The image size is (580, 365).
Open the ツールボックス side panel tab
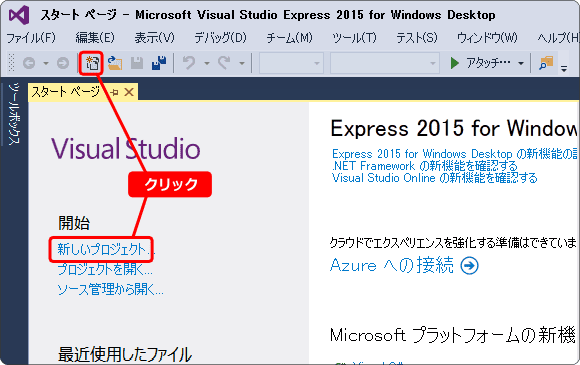point(14,114)
